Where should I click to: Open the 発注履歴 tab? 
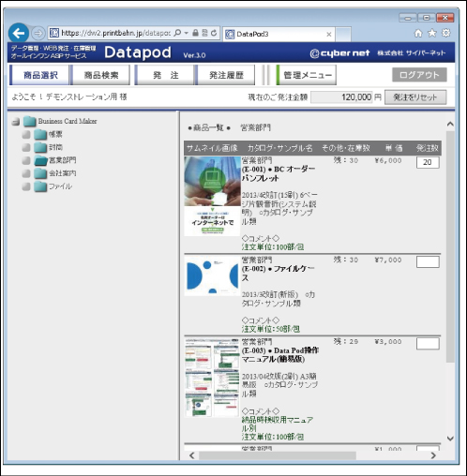pos(225,75)
